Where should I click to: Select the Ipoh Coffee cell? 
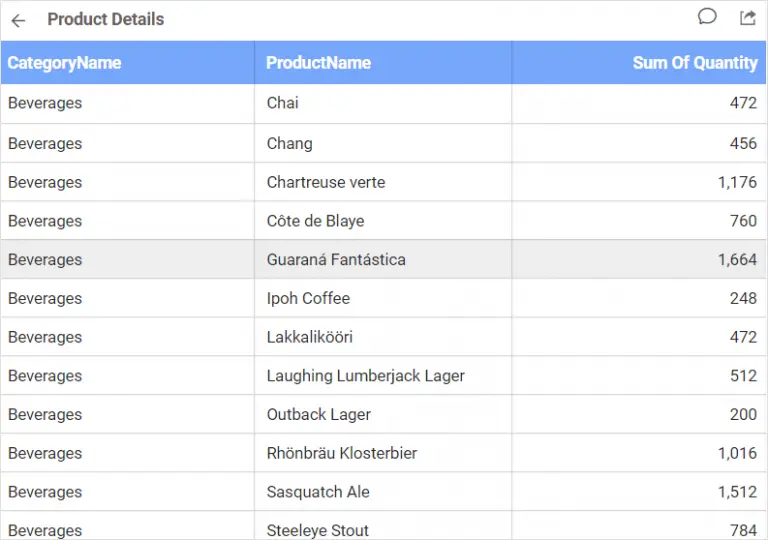click(308, 298)
